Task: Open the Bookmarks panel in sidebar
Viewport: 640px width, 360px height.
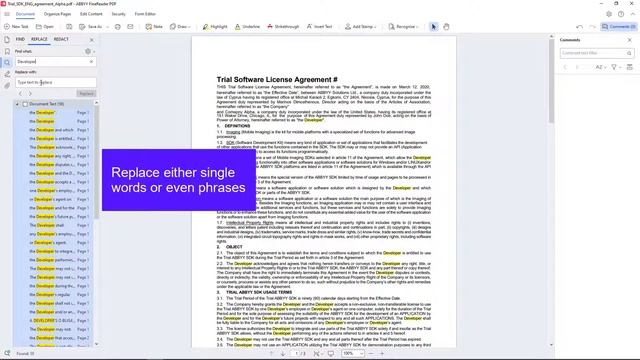Action: point(7,51)
